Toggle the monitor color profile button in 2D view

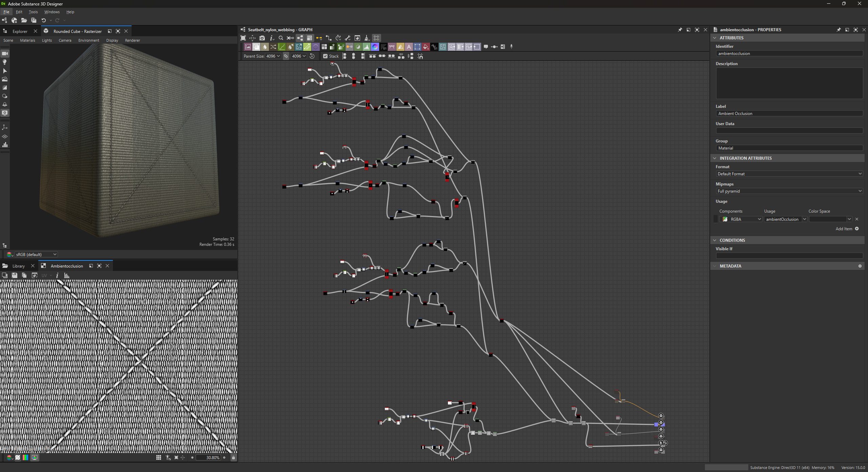pos(35,458)
